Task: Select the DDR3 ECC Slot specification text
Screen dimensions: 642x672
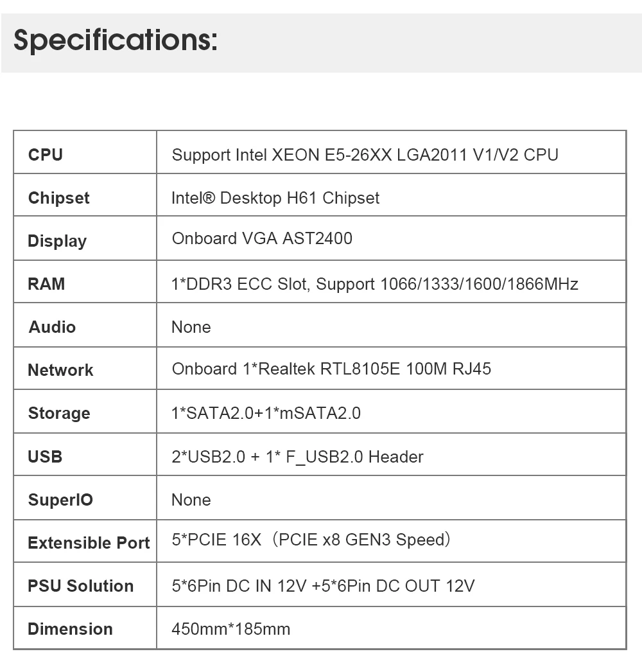Action: click(375, 284)
